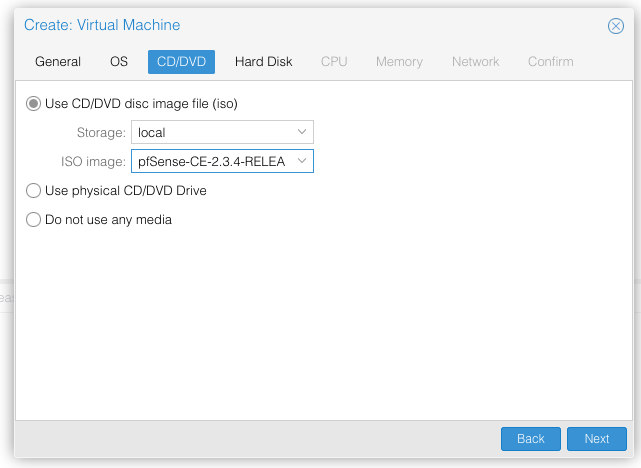This screenshot has height=468, width=641.
Task: Switch to the Network tab
Action: click(x=475, y=62)
